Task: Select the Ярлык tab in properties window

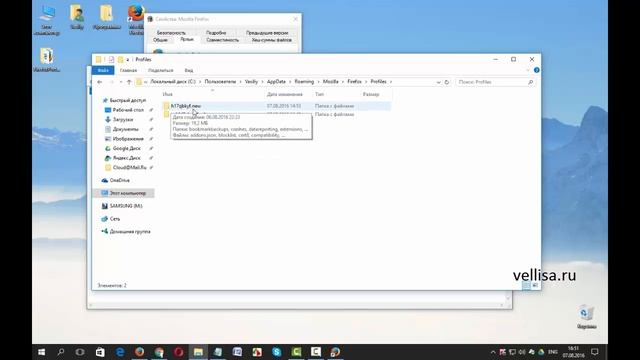Action: pyautogui.click(x=187, y=39)
